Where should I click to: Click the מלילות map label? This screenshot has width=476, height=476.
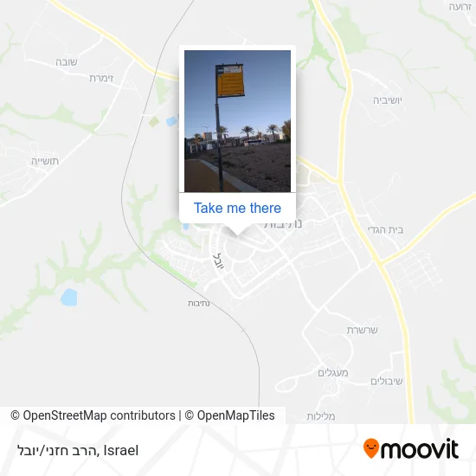click(321, 416)
